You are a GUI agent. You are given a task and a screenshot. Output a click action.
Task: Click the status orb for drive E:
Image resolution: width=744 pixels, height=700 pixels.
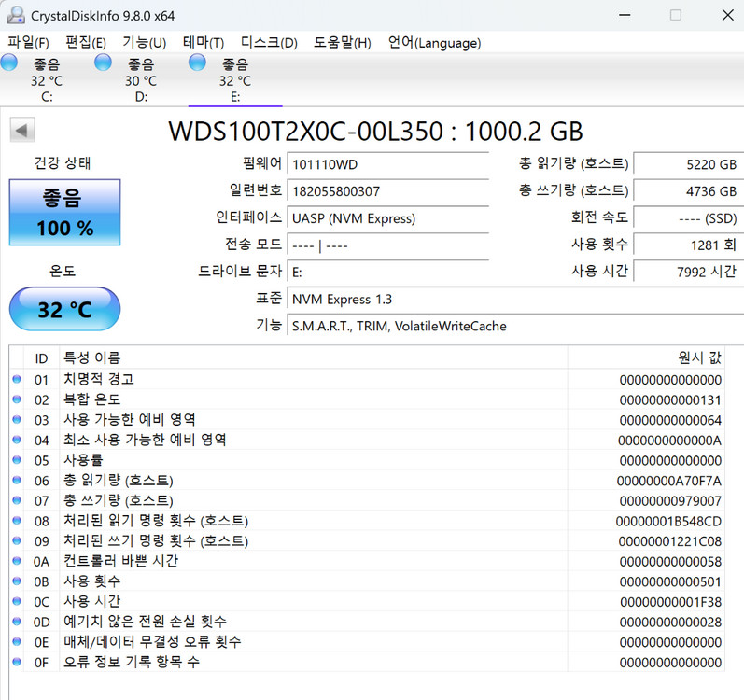click(197, 63)
